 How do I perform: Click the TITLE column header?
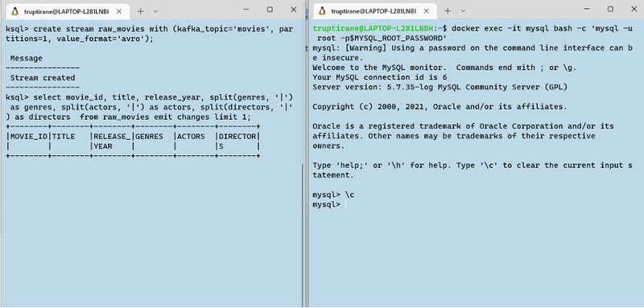pyautogui.click(x=64, y=136)
